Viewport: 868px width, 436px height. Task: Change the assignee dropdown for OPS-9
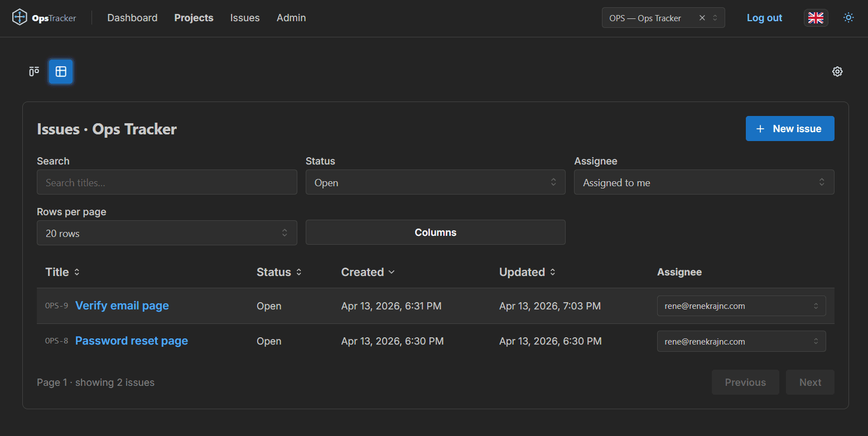[x=741, y=306]
